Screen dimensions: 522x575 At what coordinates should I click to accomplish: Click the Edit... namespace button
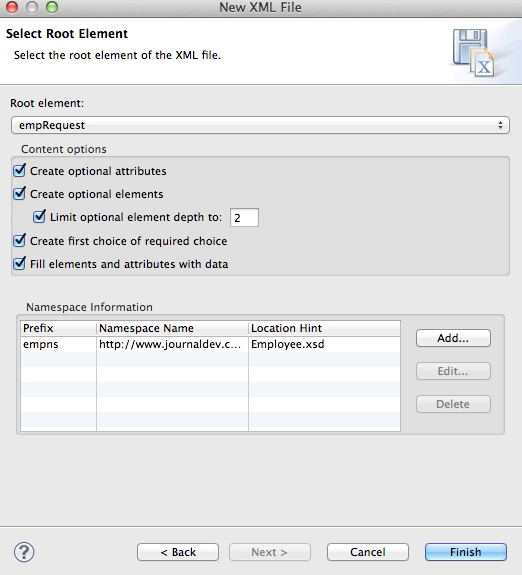point(453,371)
